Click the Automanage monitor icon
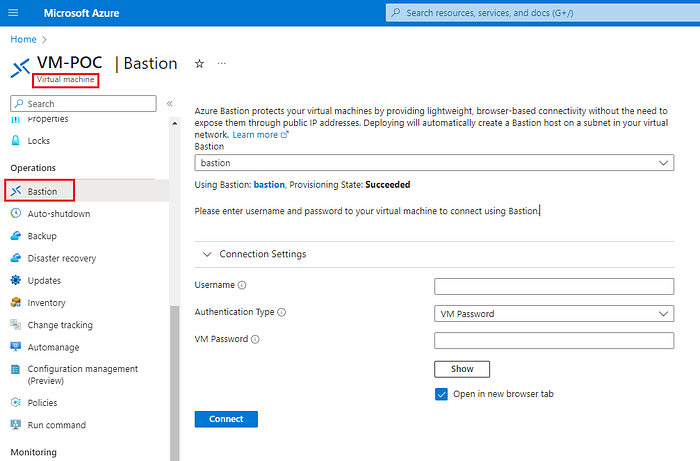 click(16, 347)
